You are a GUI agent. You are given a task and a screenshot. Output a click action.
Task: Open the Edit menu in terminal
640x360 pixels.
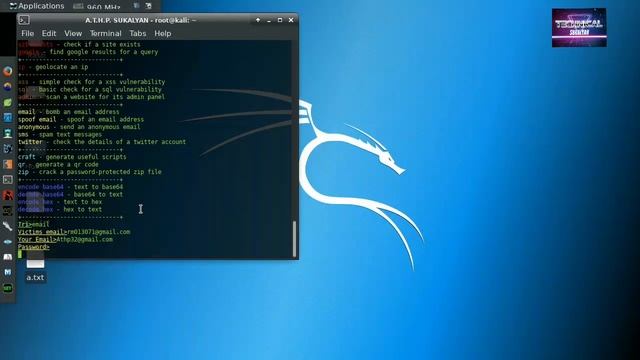(49, 33)
